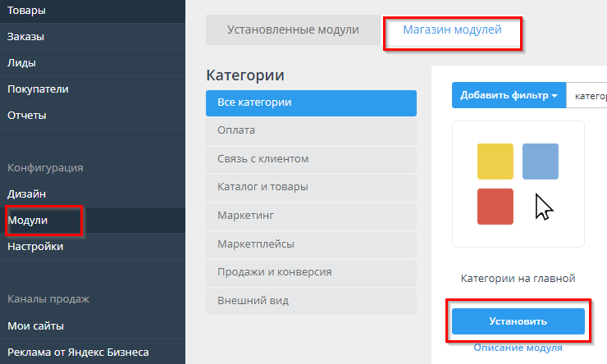This screenshot has height=364, width=607.
Task: Go to Заказы in the sidebar
Action: click(26, 37)
